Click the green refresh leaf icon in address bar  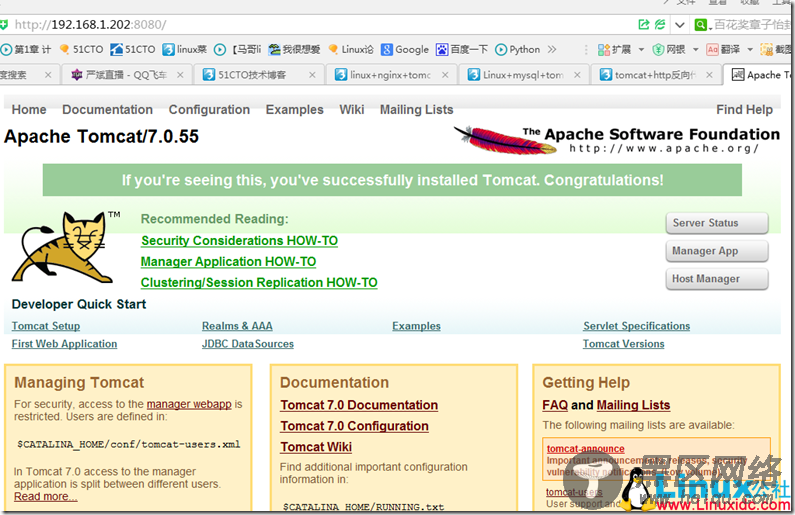pos(660,24)
